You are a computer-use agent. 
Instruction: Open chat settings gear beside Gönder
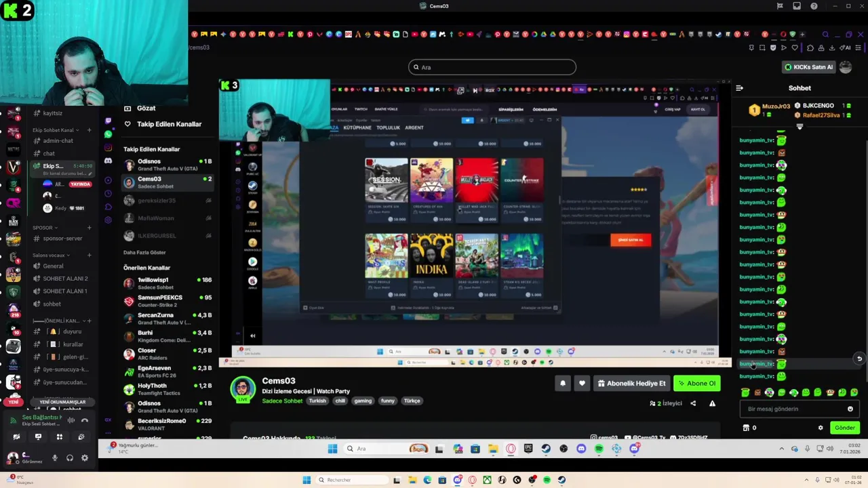click(x=821, y=428)
